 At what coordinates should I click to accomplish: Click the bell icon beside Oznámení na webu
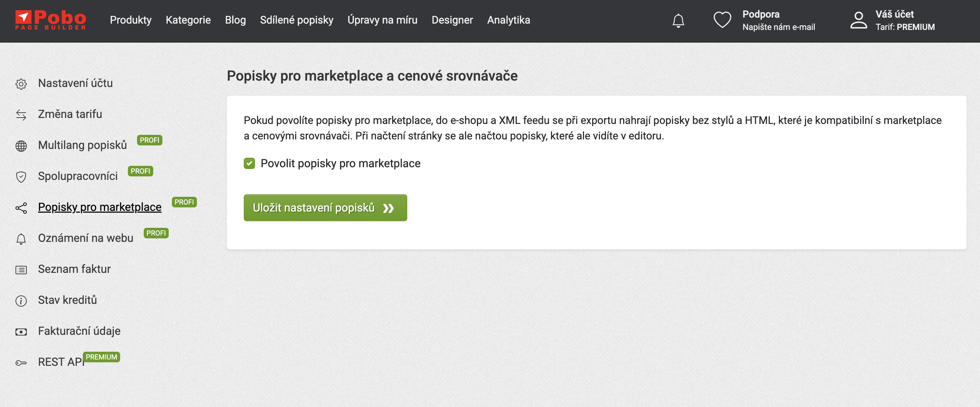[21, 239]
